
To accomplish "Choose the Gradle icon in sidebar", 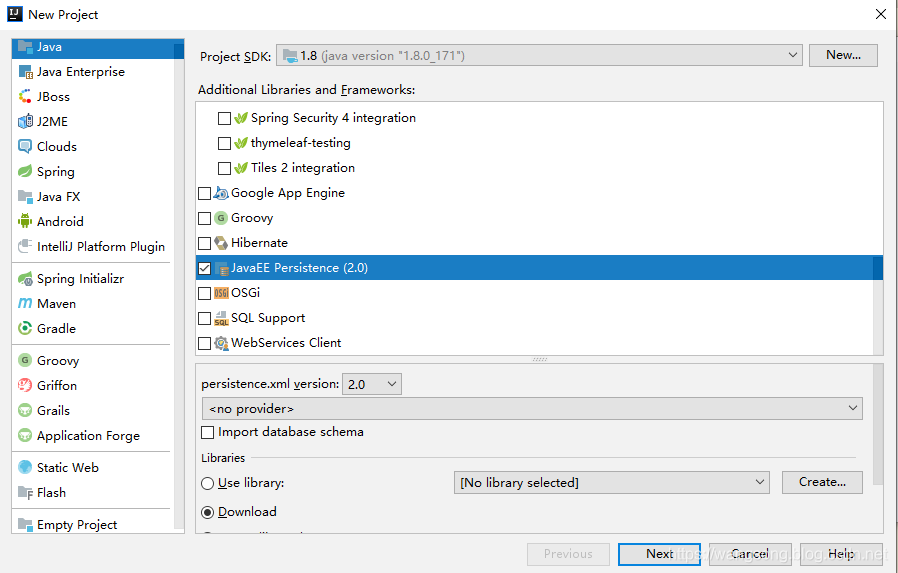I will [x=25, y=329].
